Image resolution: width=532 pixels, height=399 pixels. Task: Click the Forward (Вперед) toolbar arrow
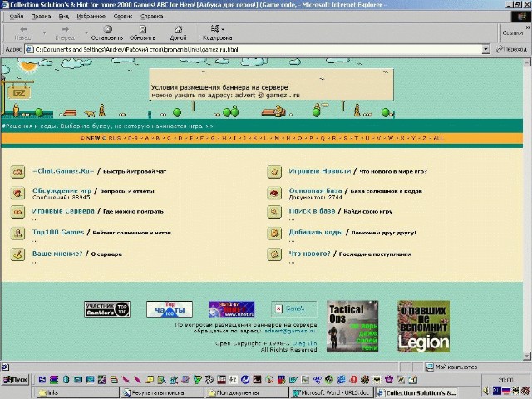(x=65, y=32)
